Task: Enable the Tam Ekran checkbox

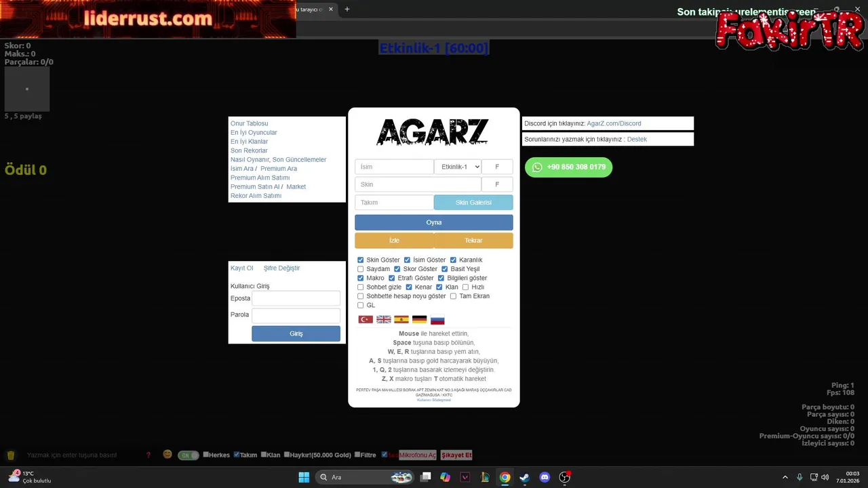Action: click(x=453, y=296)
